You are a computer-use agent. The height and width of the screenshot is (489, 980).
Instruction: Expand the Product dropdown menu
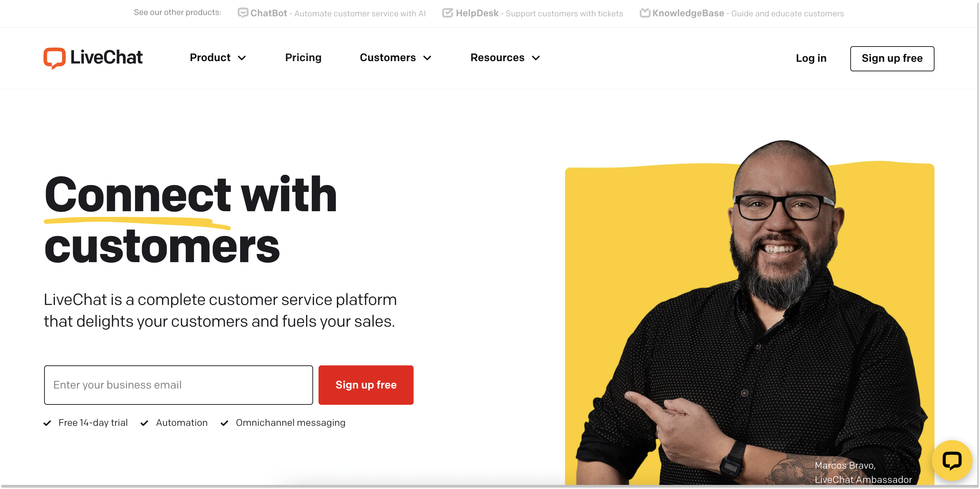[x=218, y=58]
